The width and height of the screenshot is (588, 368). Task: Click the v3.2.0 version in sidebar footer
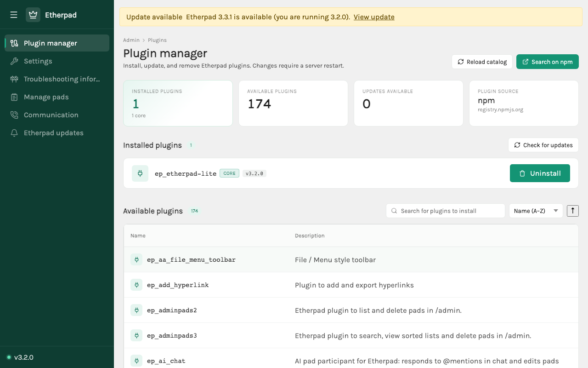pyautogui.click(x=24, y=357)
